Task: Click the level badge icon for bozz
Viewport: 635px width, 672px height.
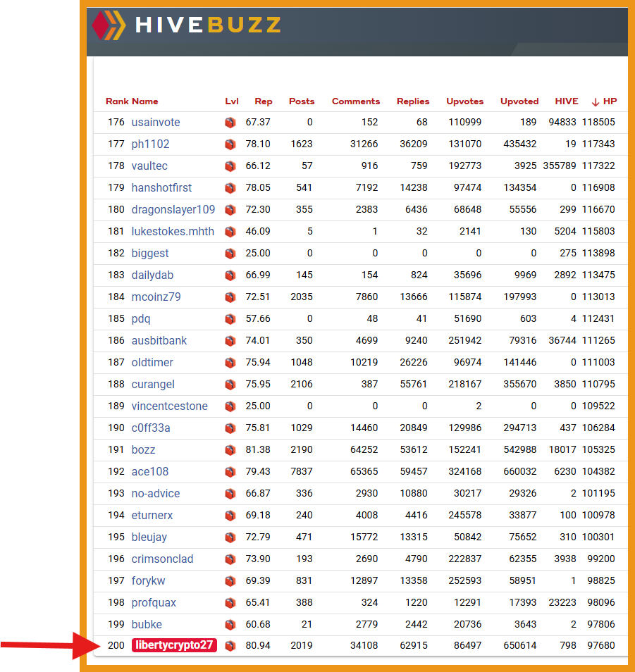Action: [230, 450]
